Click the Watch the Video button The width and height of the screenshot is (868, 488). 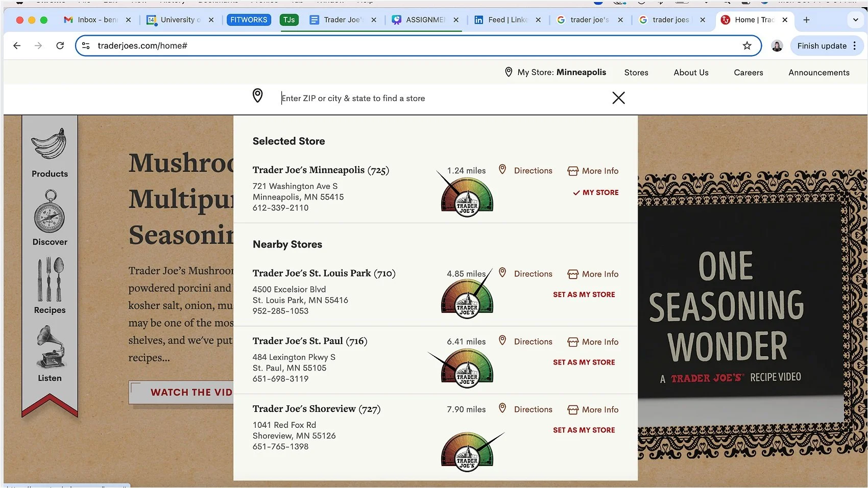point(181,393)
